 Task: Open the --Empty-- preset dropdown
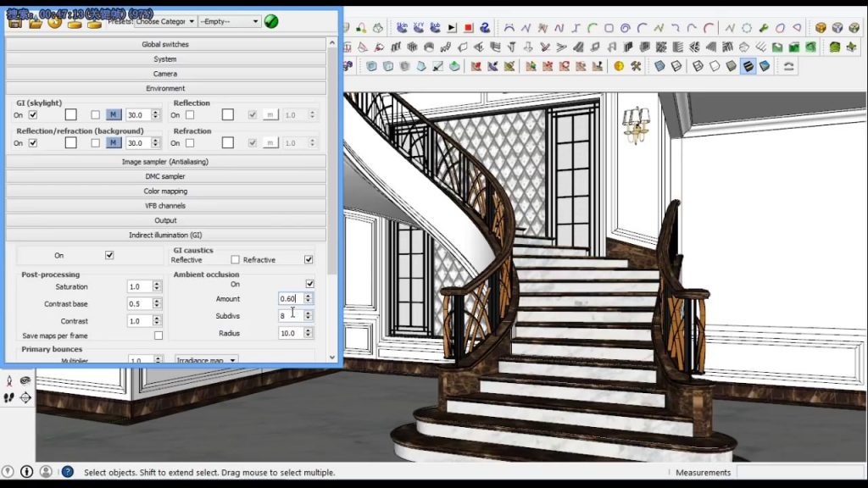click(229, 21)
